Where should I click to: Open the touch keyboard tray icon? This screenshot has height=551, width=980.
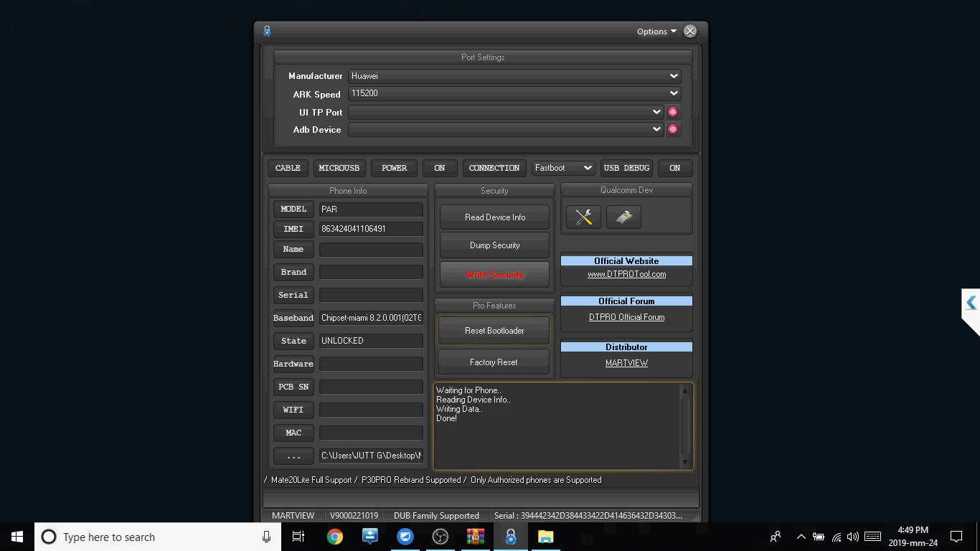873,537
